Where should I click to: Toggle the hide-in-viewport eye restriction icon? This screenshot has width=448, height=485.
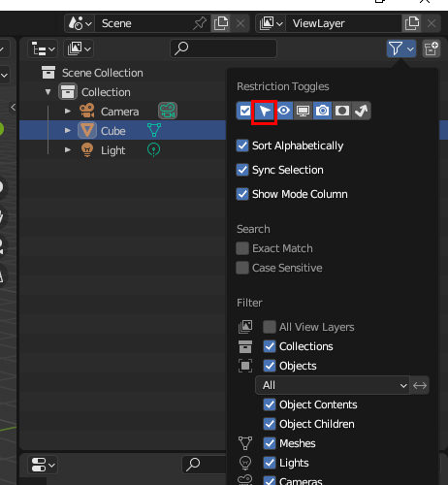[x=284, y=111]
